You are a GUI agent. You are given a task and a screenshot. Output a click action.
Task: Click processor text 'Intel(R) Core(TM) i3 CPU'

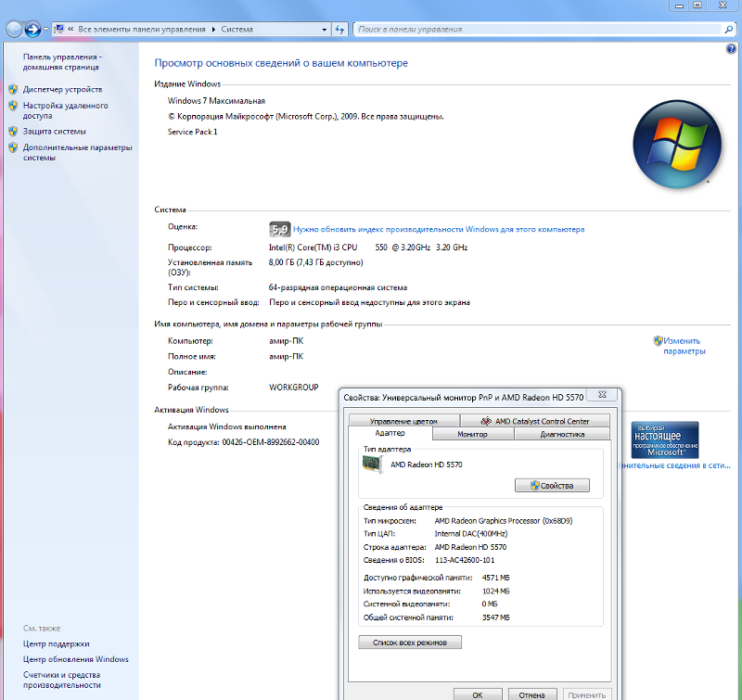[313, 248]
